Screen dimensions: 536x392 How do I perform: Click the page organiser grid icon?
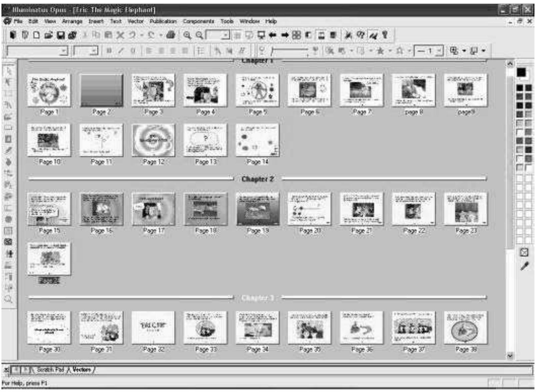(x=296, y=35)
